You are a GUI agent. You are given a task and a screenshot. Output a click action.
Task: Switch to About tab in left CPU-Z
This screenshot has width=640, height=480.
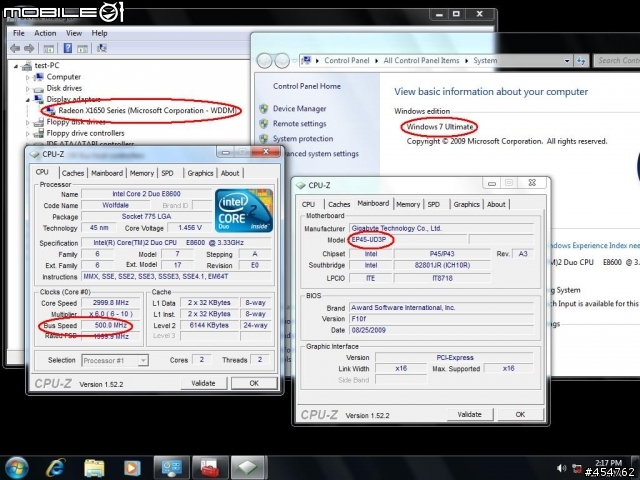[230, 173]
